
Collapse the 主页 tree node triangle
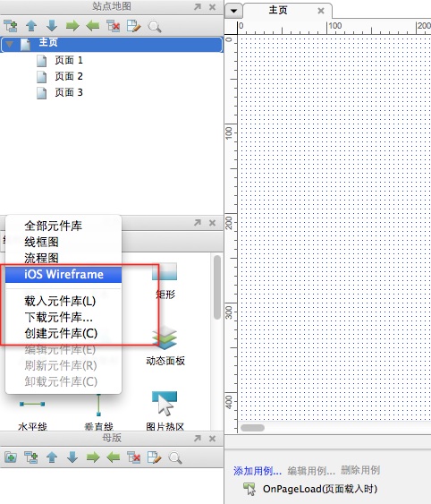pyautogui.click(x=10, y=45)
